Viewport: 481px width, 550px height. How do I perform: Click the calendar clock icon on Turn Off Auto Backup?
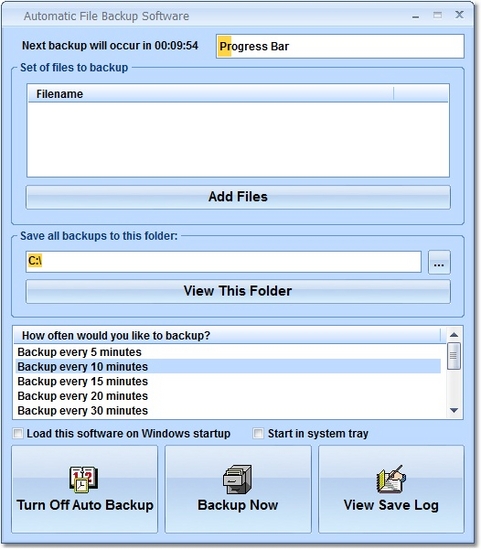83,479
